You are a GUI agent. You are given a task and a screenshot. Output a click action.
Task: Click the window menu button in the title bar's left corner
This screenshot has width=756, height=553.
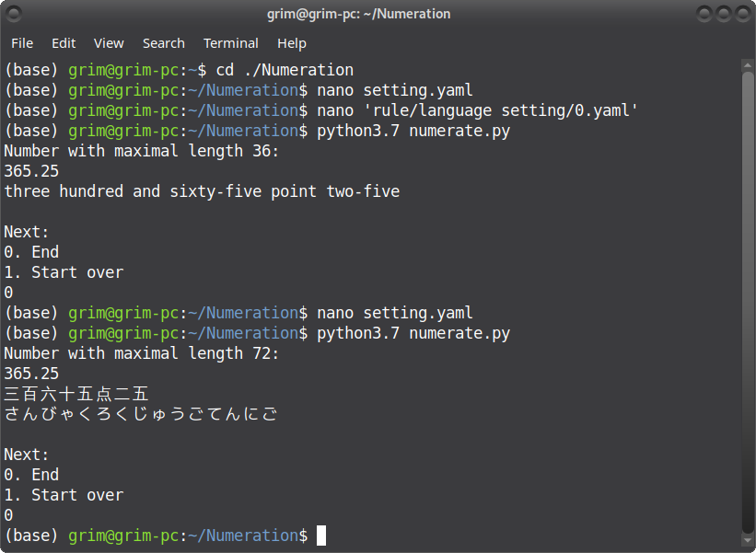(x=14, y=14)
